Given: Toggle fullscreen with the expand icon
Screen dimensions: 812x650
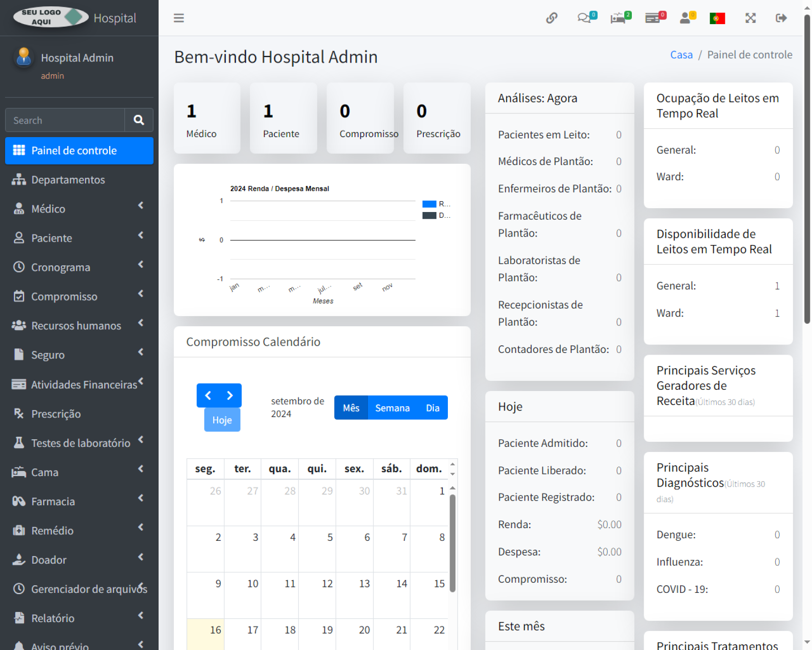Looking at the screenshot, I should point(750,18).
